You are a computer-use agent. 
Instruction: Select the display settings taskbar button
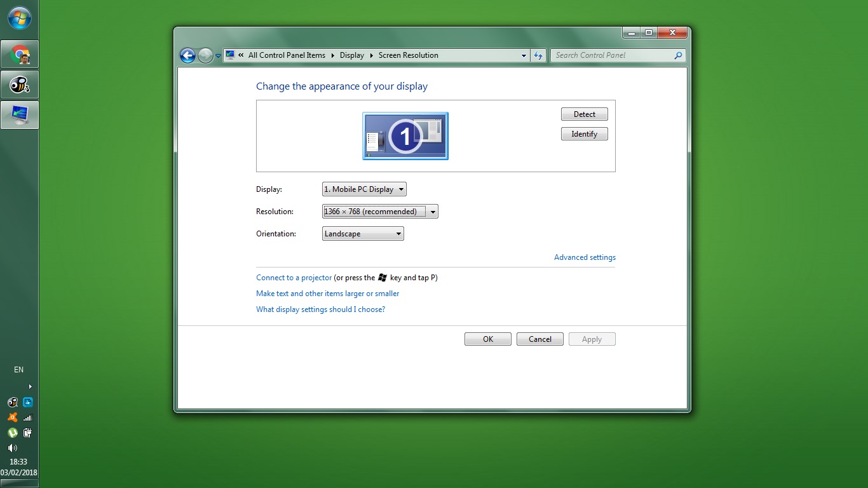(20, 115)
